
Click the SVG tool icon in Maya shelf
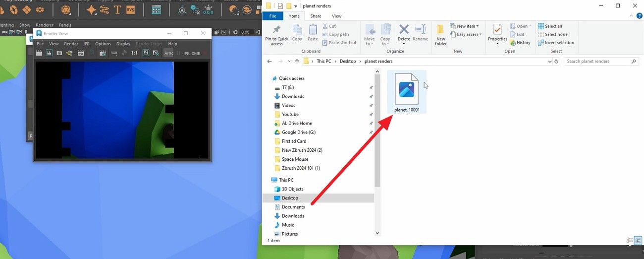pyautogui.click(x=131, y=9)
